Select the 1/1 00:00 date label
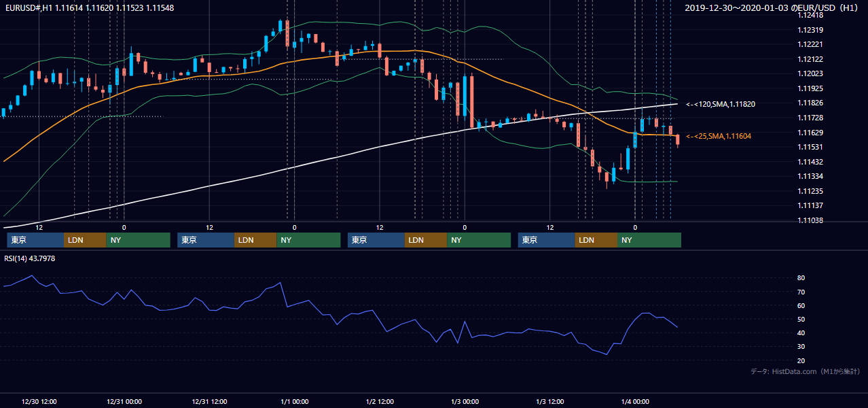The width and height of the screenshot is (868, 408). pos(294,401)
